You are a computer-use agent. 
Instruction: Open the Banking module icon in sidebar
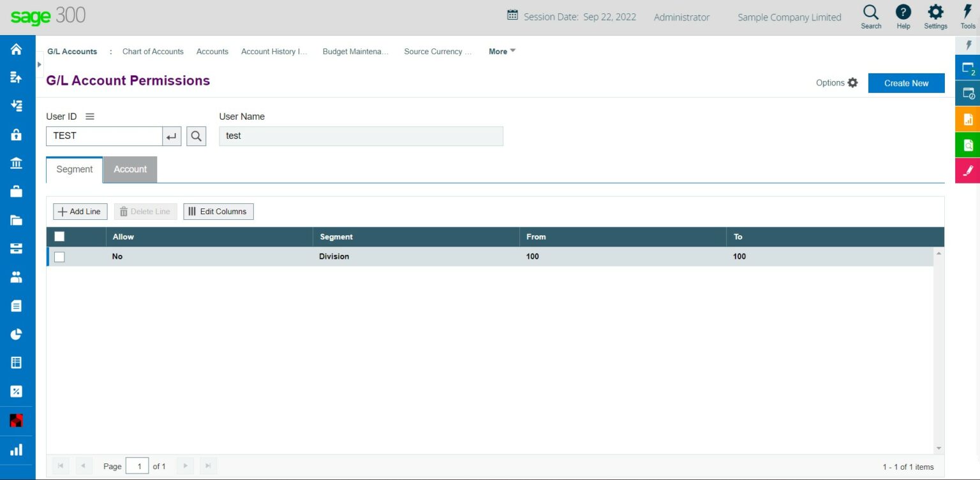[16, 163]
